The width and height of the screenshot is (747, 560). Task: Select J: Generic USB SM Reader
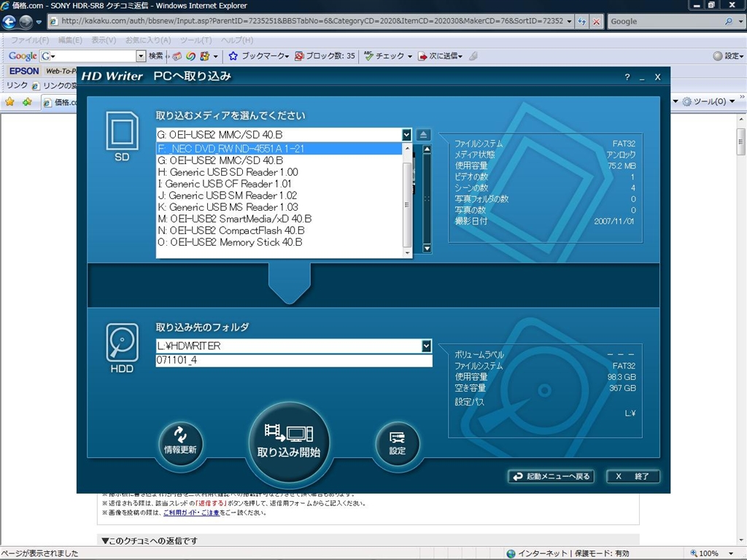(279, 195)
